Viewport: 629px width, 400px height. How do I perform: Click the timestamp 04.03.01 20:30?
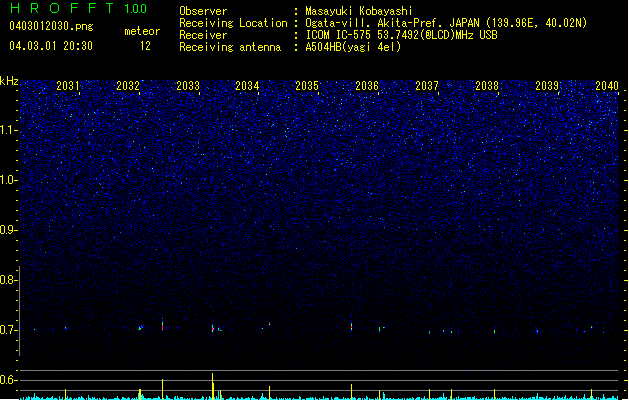click(x=51, y=46)
